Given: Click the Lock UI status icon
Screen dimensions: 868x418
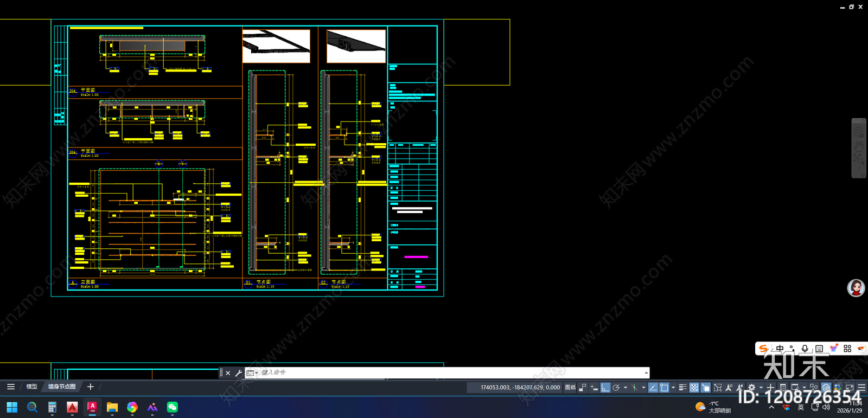Looking at the screenshot, I should click(795, 387).
